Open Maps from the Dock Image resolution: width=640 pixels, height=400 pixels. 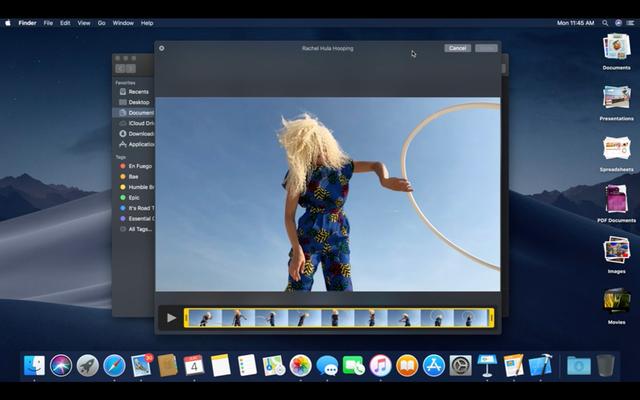[274, 365]
